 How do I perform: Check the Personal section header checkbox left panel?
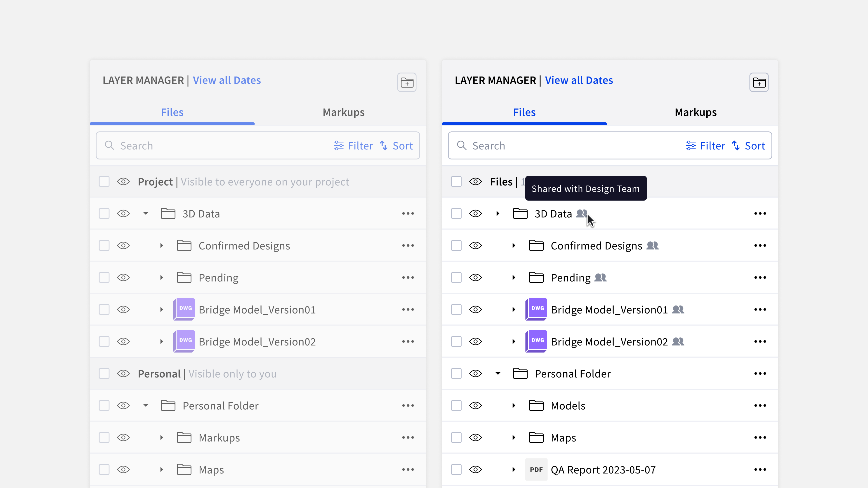tap(104, 373)
